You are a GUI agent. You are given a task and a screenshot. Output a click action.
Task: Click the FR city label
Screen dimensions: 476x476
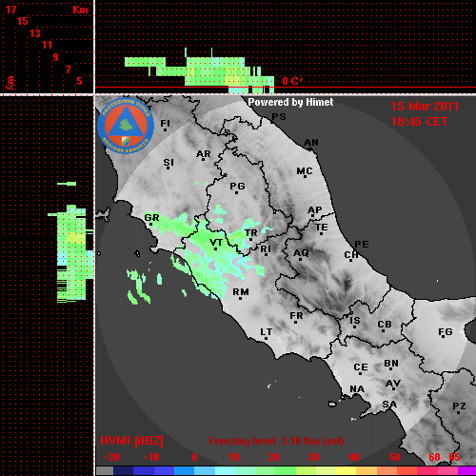296,316
